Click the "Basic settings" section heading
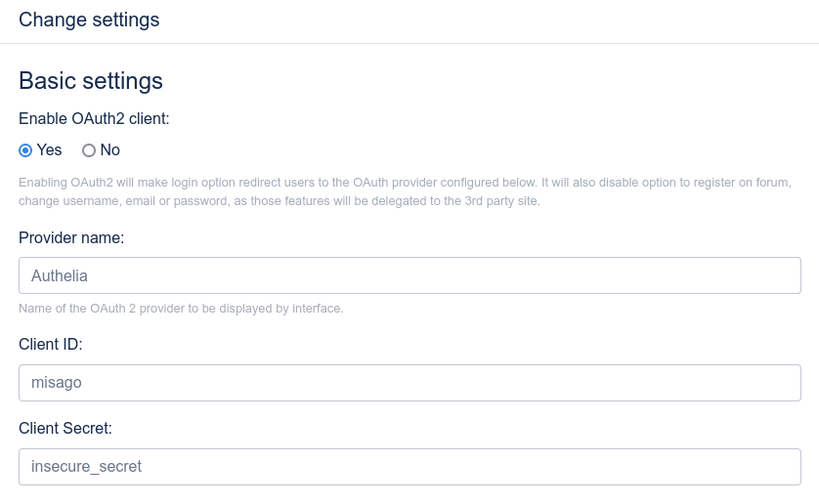Image resolution: width=819 pixels, height=504 pixels. [91, 80]
